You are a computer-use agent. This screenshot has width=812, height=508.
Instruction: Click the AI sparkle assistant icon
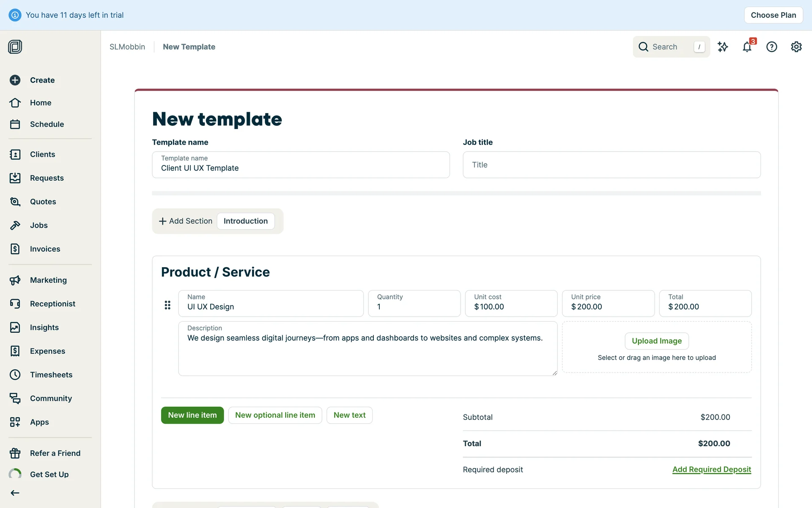723,47
